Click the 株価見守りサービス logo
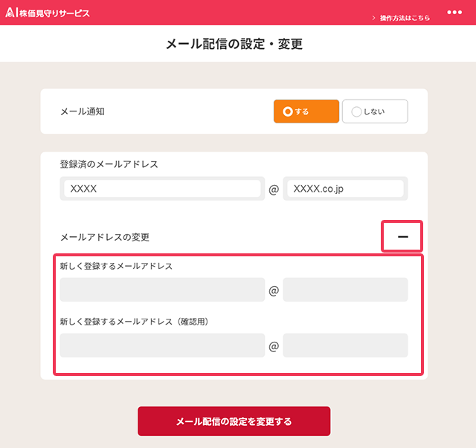 click(x=48, y=13)
